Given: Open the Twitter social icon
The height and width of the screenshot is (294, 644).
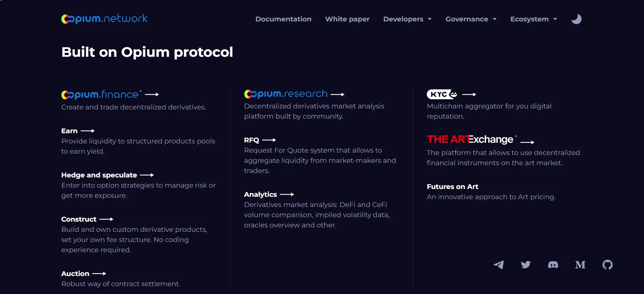Looking at the screenshot, I should pos(526,265).
